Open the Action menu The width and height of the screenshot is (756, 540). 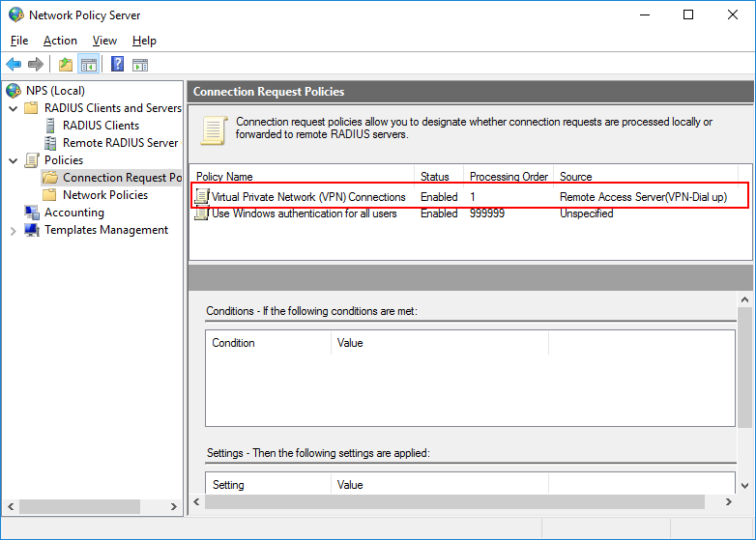(60, 41)
